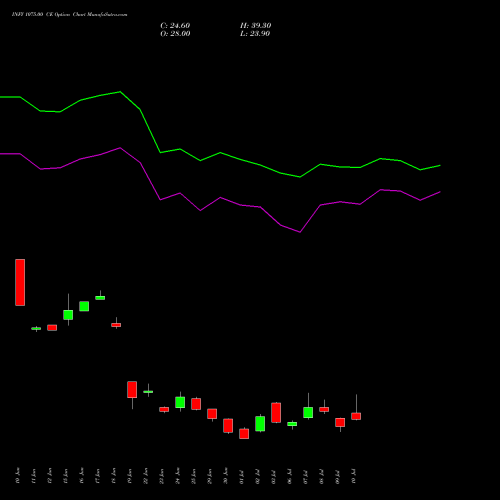Select the low value L: 23.90
Viewport: 500px width, 500px height.
tap(255, 34)
